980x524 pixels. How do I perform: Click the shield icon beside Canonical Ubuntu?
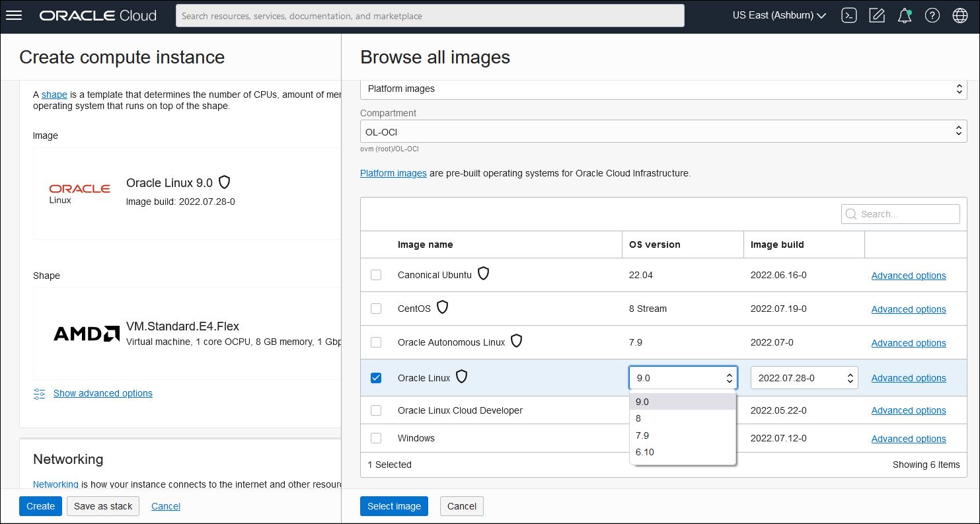tap(483, 274)
